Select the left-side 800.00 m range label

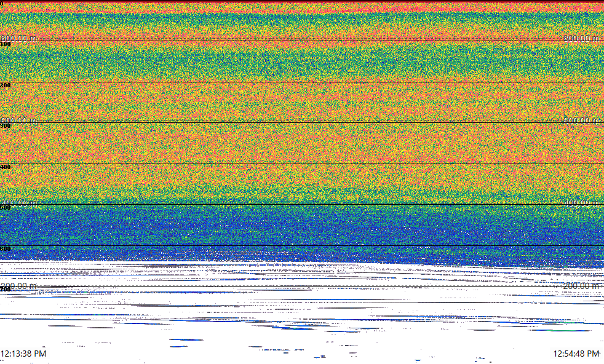click(18, 38)
